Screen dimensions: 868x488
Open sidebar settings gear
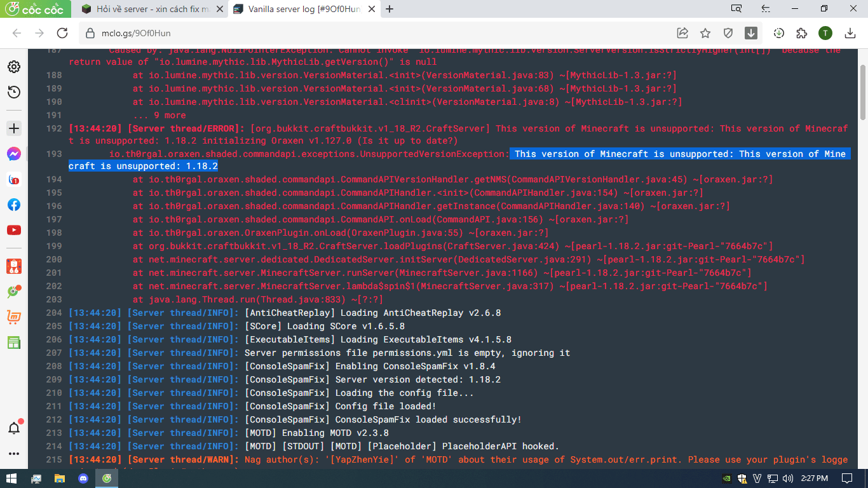pyautogui.click(x=13, y=67)
